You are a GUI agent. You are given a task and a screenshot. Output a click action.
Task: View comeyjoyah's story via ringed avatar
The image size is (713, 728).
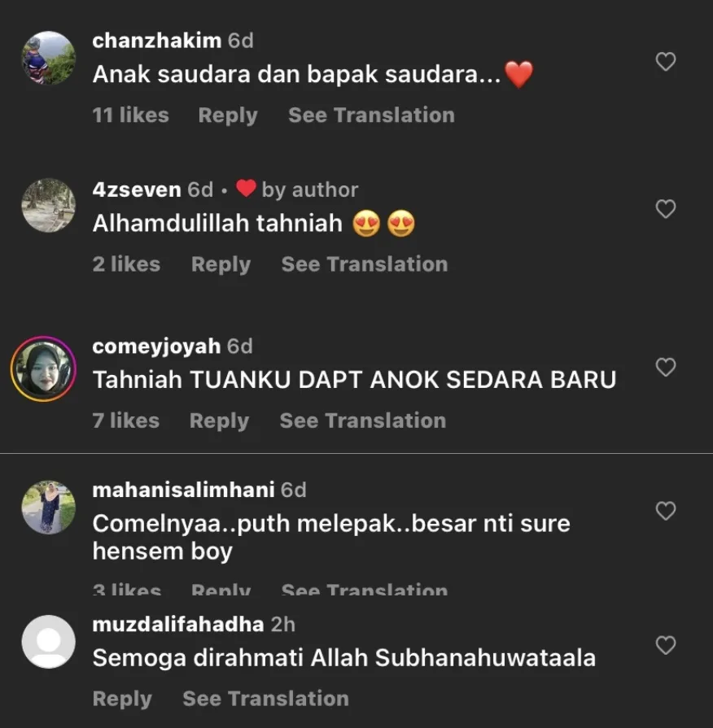[x=44, y=368]
